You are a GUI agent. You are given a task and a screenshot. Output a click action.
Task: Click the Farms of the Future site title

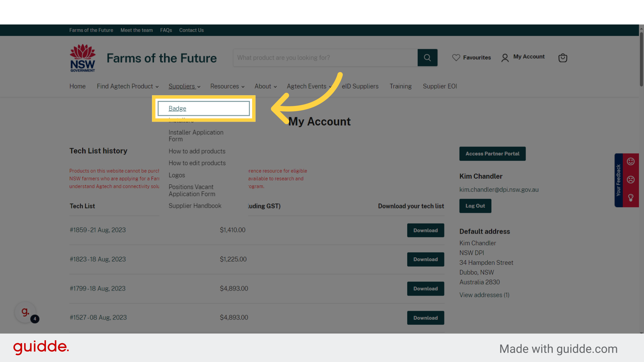[162, 58]
